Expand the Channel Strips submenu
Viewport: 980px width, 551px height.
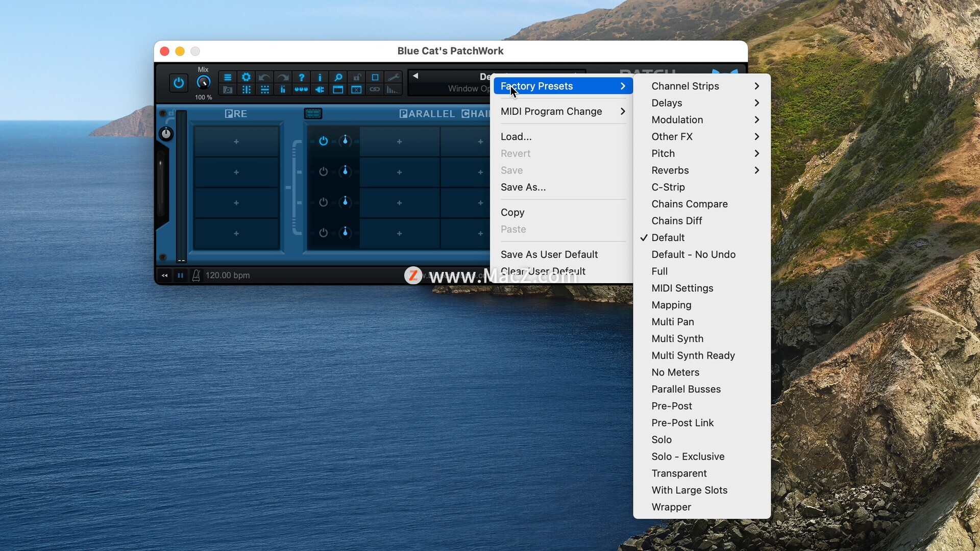[x=702, y=86]
